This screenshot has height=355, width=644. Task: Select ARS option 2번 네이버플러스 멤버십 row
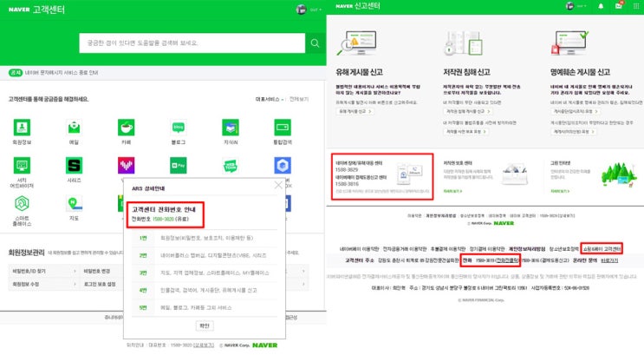click(205, 255)
